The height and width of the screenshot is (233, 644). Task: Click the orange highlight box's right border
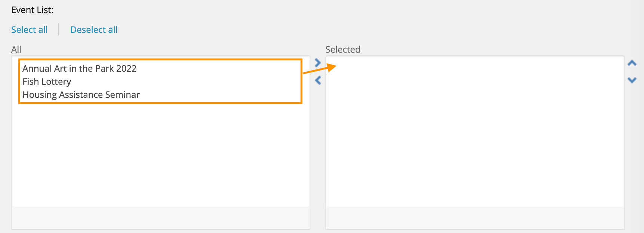301,81
